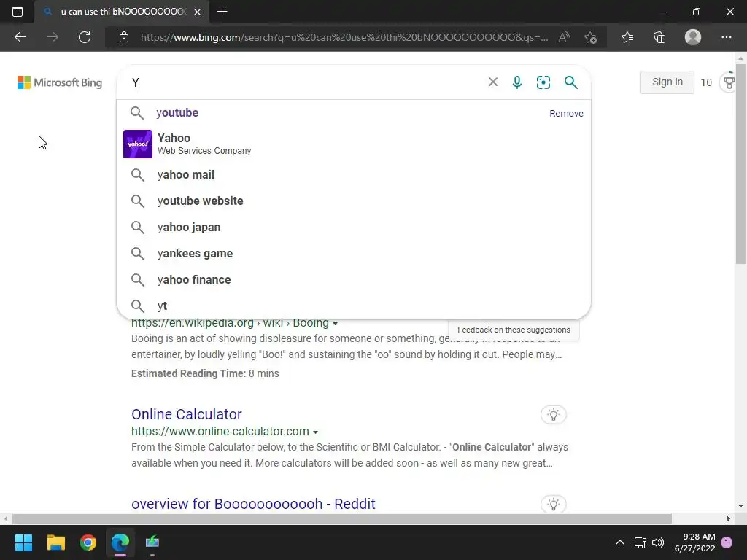The width and height of the screenshot is (747, 560).
Task: Go to Microsoft Bing home logo
Action: pyautogui.click(x=60, y=82)
